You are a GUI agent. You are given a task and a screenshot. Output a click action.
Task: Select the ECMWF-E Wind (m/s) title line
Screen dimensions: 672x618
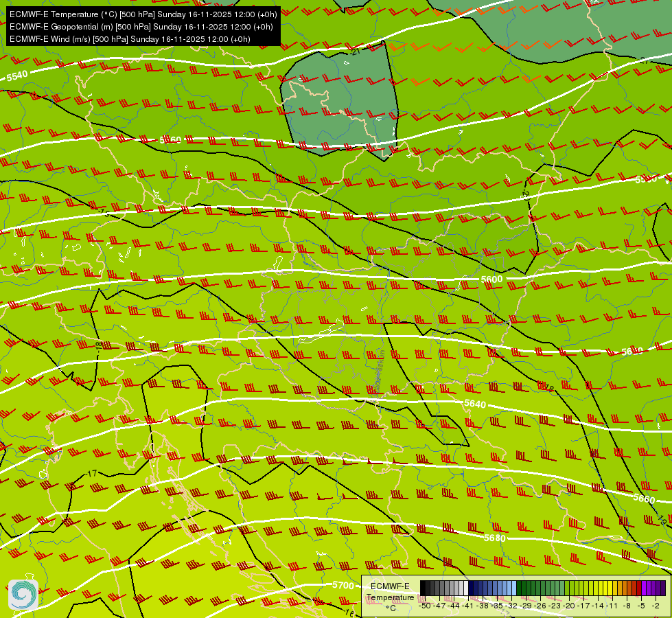click(130, 39)
